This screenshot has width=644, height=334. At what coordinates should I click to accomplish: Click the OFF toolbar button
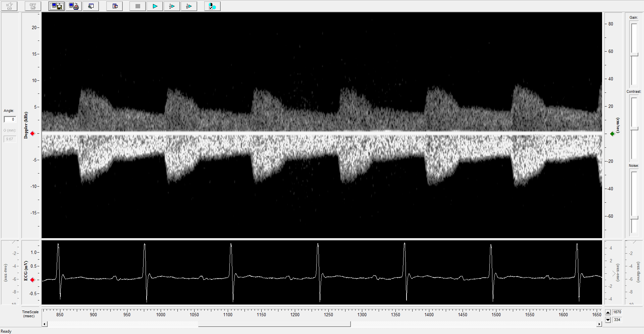(x=33, y=6)
